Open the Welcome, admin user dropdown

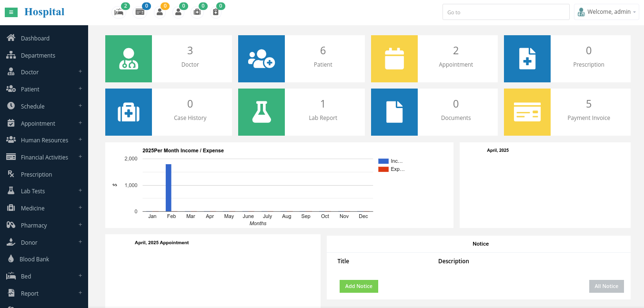click(x=607, y=12)
